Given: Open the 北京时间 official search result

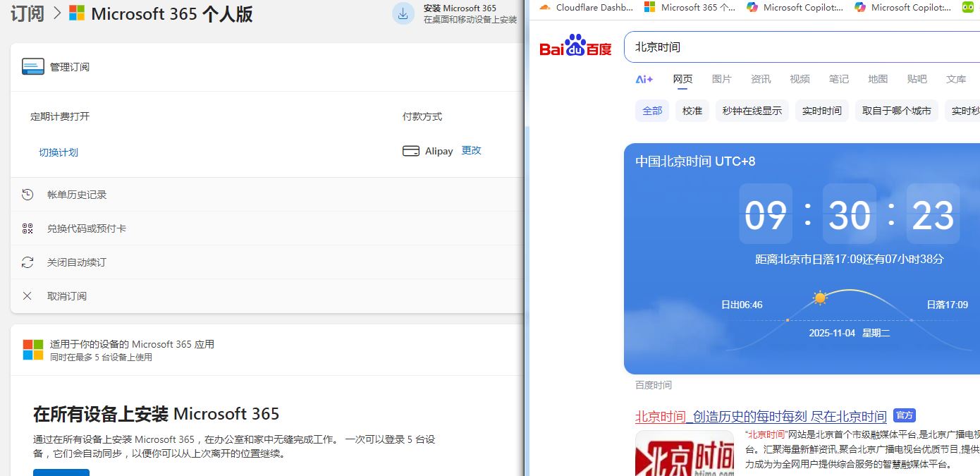Looking at the screenshot, I should point(761,416).
